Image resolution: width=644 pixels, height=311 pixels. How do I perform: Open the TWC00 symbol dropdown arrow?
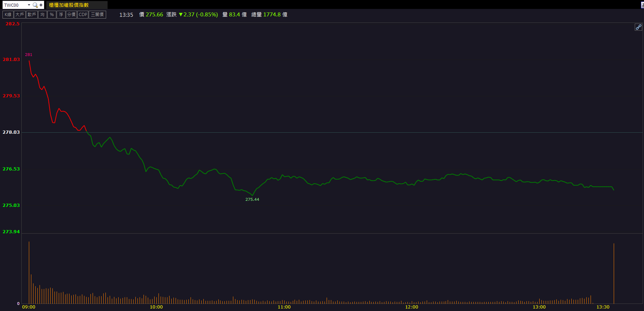coord(29,5)
